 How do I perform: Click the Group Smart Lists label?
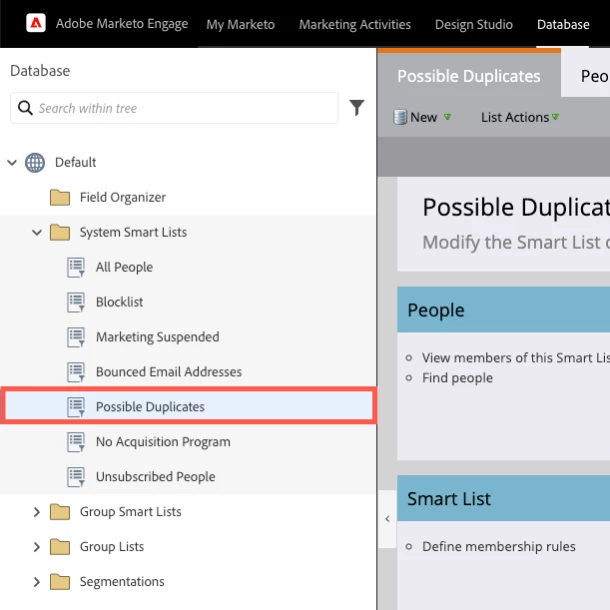tap(130, 512)
